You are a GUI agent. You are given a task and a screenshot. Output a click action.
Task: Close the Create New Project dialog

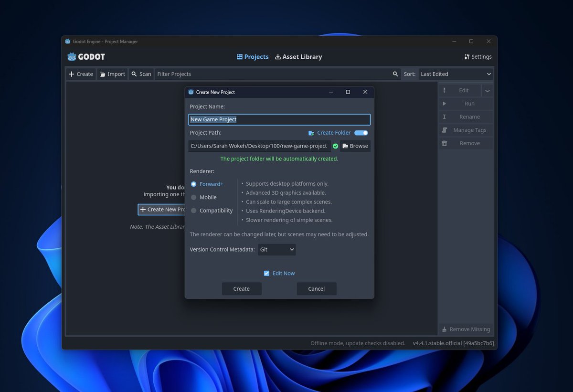[x=365, y=92]
